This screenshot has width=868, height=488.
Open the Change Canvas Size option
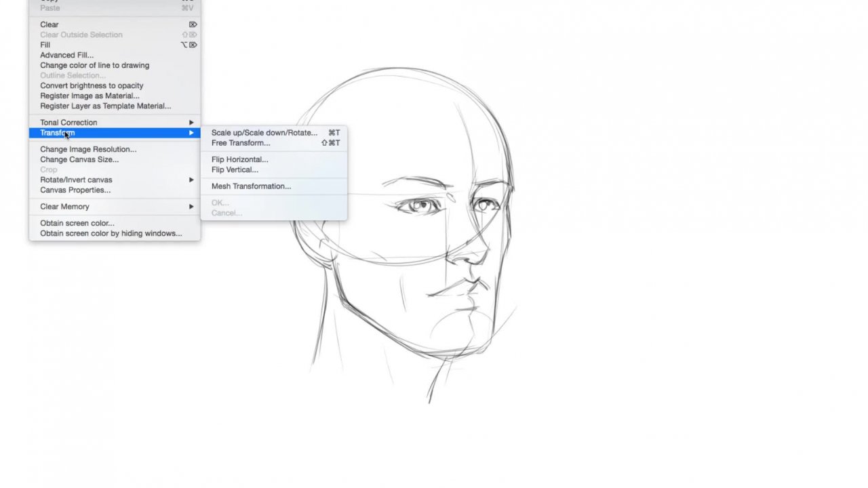(x=79, y=159)
